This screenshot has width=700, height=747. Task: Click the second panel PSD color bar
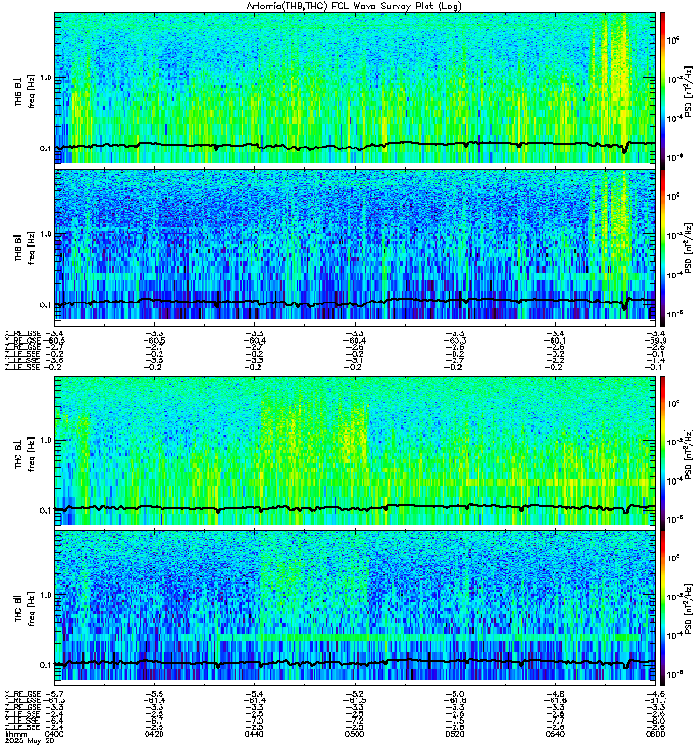[x=663, y=247]
